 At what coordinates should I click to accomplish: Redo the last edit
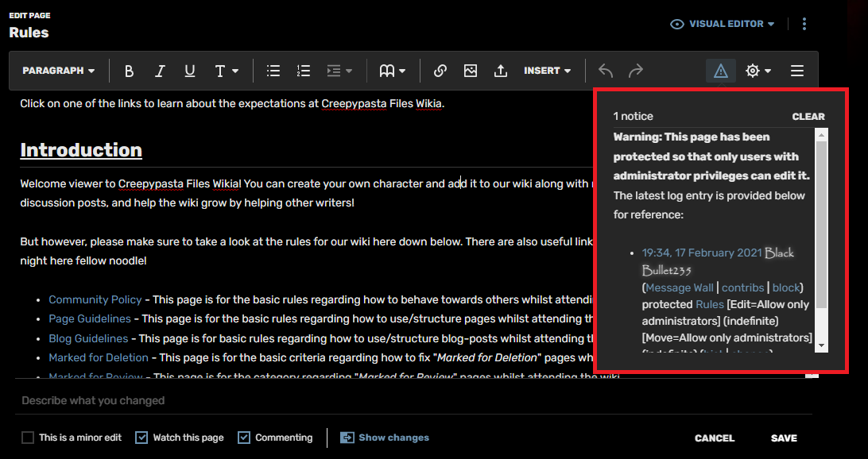636,71
